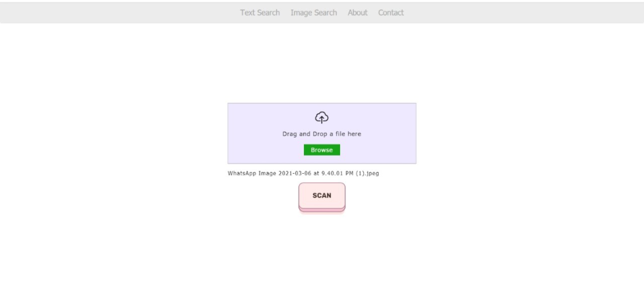Go to the Image Search tab
Viewport: 644px width, 305px height.
point(313,13)
